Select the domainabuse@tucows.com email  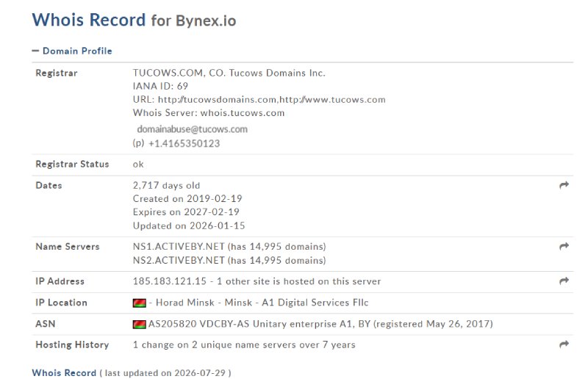[x=192, y=129]
